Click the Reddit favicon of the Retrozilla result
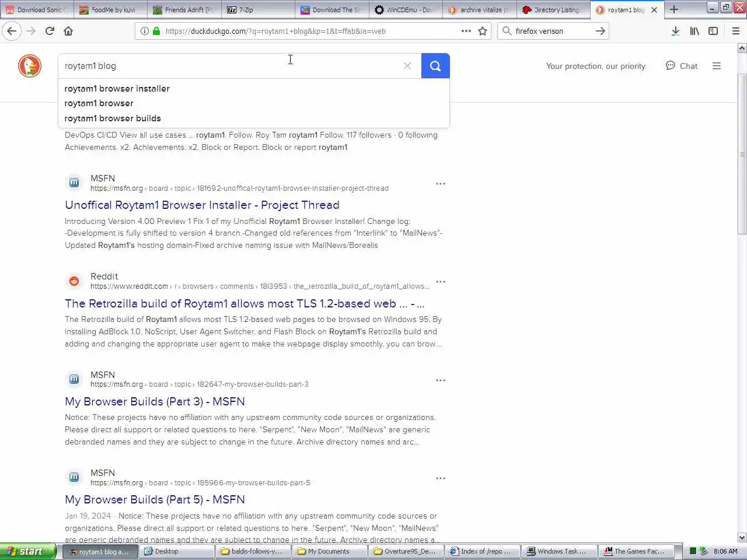Viewport: 747px width, 560px height. [x=74, y=281]
